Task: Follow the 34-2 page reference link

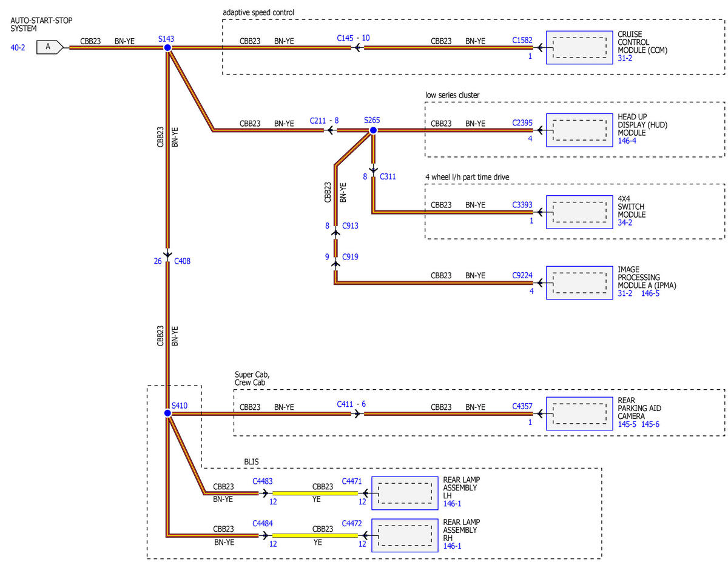Action: (625, 223)
